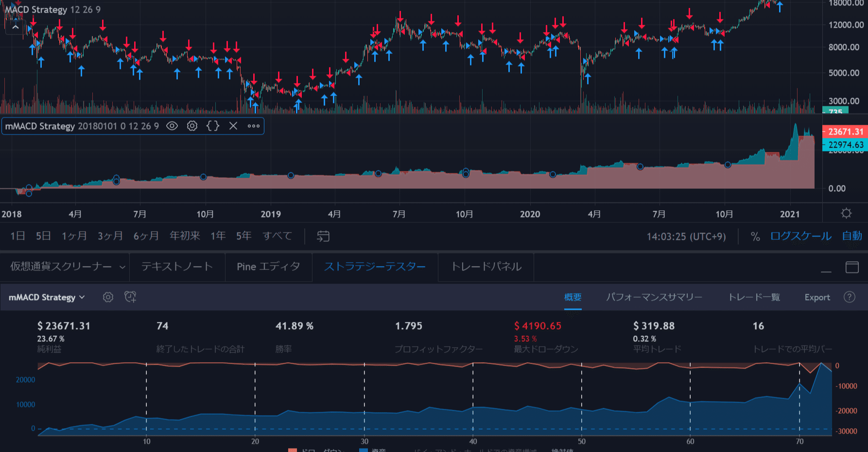868x452 pixels.
Task: Open the go-to-date calendar icon
Action: 323,236
